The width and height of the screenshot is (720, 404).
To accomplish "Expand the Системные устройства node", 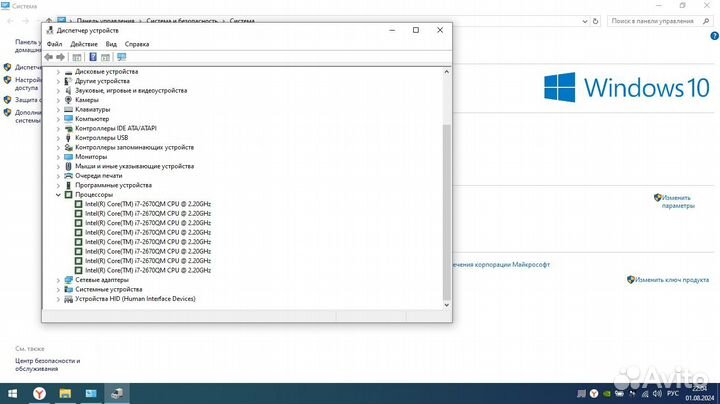I will (x=58, y=290).
